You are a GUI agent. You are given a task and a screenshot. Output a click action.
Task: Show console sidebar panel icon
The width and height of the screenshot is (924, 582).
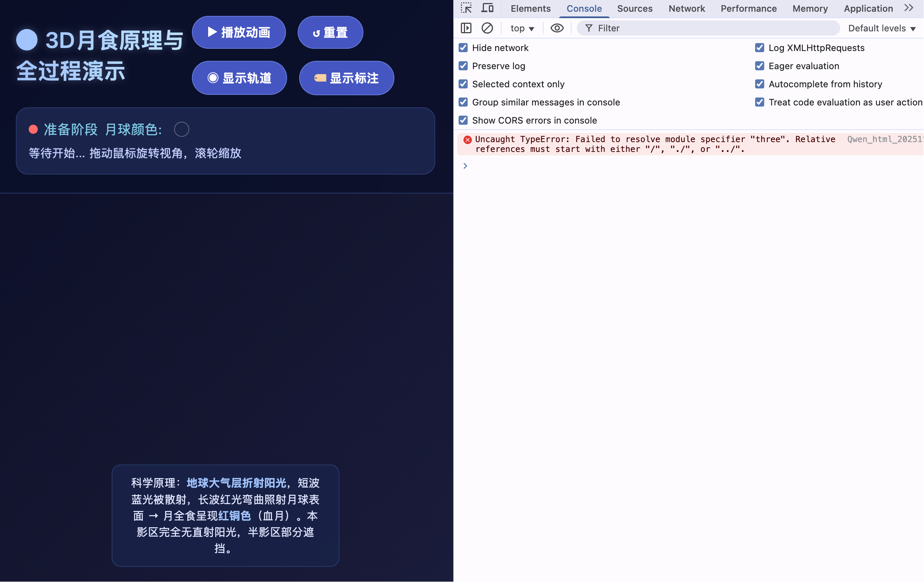coord(466,28)
